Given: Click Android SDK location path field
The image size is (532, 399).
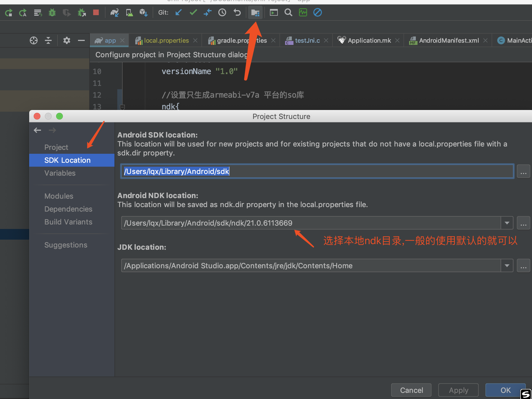Looking at the screenshot, I should click(317, 171).
